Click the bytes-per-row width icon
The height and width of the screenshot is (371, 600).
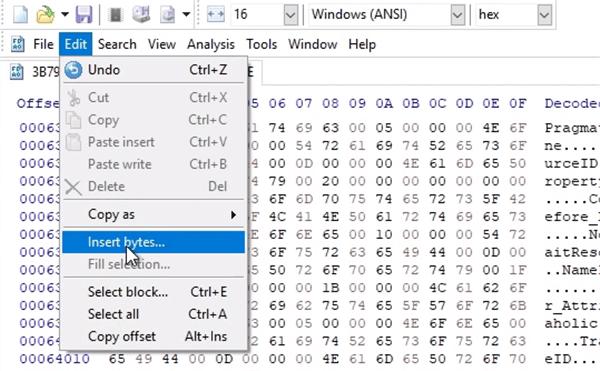[215, 15]
